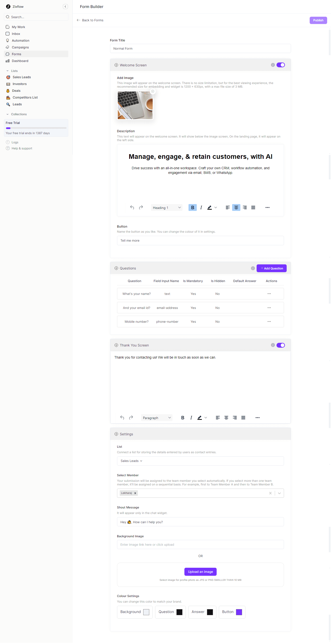The image size is (331, 644).
Task: Pick the Button colour swatch
Action: click(x=239, y=612)
